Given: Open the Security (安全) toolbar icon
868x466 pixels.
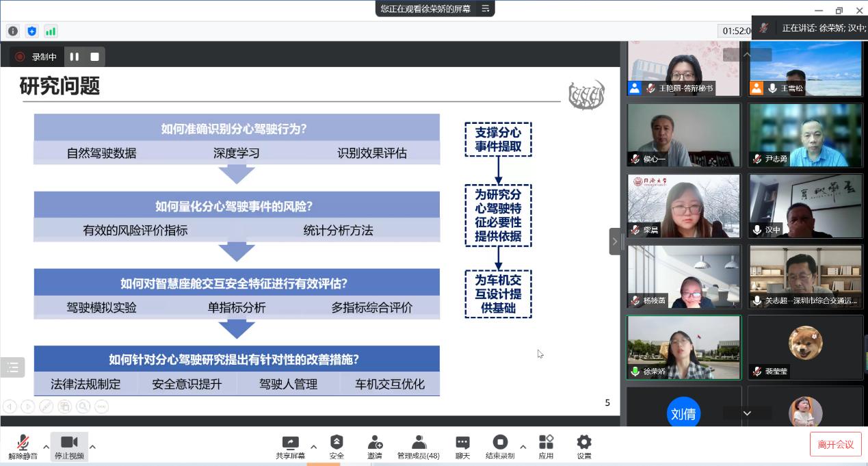Looking at the screenshot, I should pos(337,446).
